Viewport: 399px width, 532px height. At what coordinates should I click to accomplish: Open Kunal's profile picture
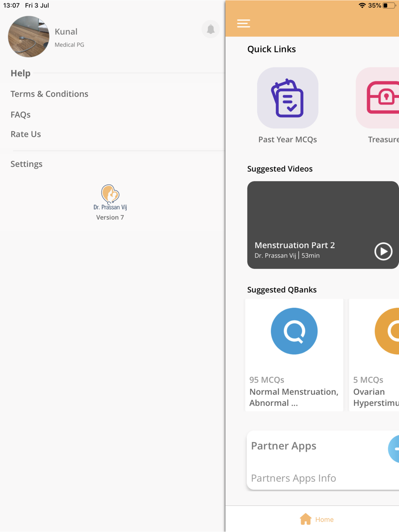click(x=29, y=37)
